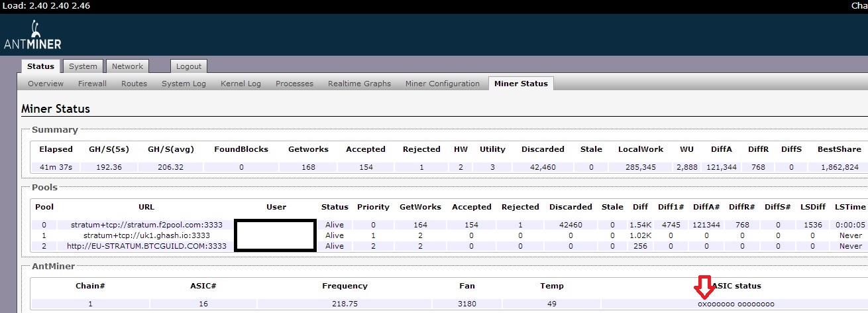
Task: Open the Kernel Log subtab
Action: pyautogui.click(x=241, y=84)
